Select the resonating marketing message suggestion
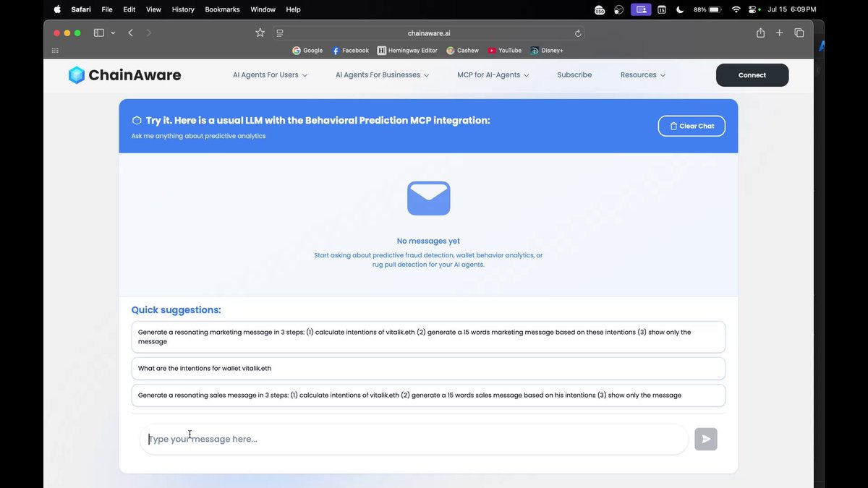 pyautogui.click(x=428, y=337)
